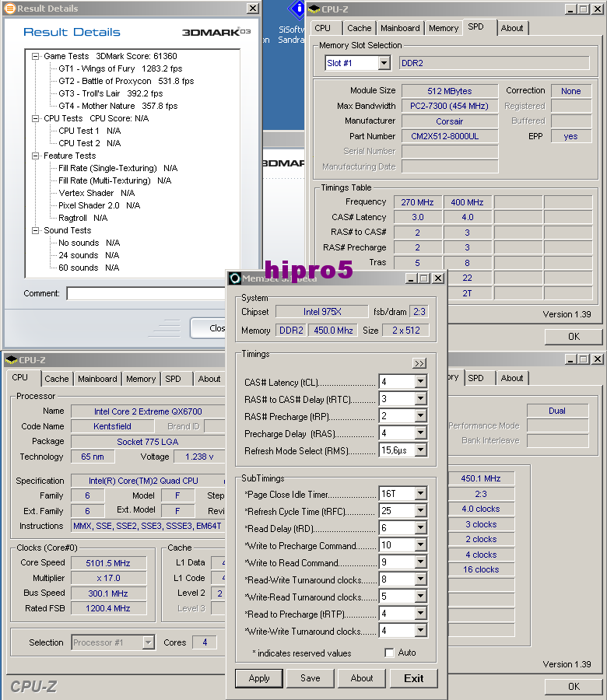Open About tab in bottom-left CPU-Z window
This screenshot has height=700, width=607.
(209, 379)
